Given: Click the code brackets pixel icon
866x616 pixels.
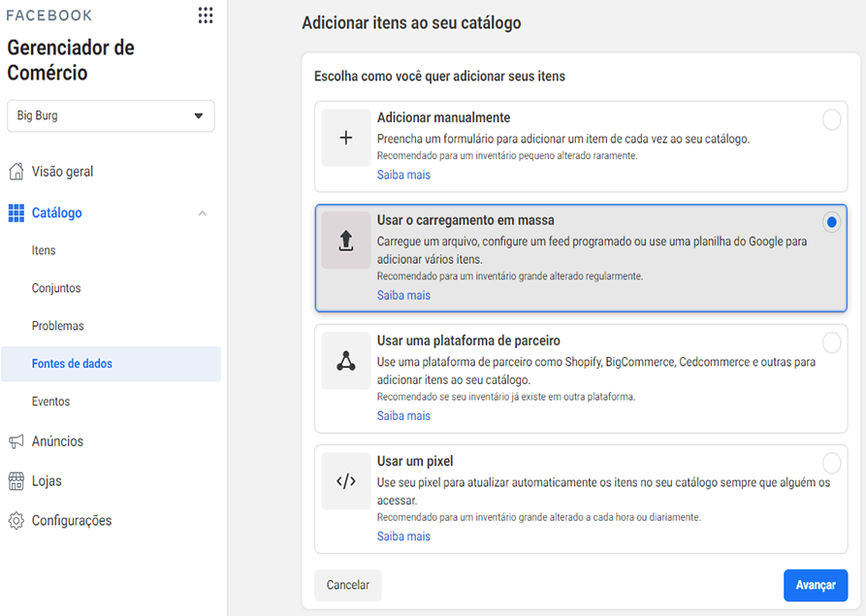Looking at the screenshot, I should coord(346,481).
